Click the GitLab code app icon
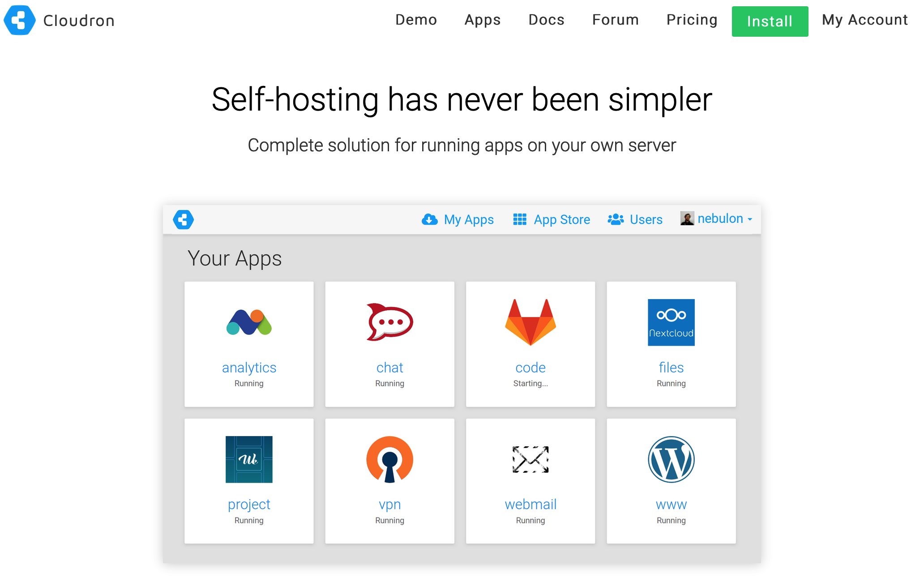This screenshot has width=924, height=582. [x=530, y=322]
